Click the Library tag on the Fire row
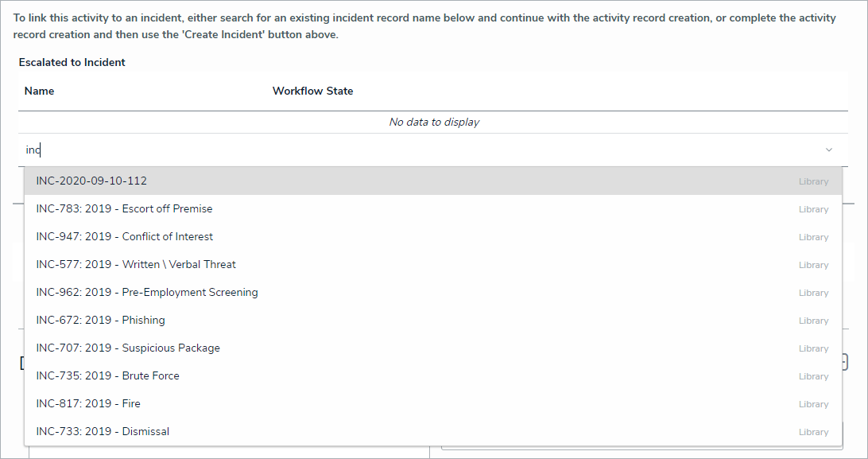 tap(813, 405)
